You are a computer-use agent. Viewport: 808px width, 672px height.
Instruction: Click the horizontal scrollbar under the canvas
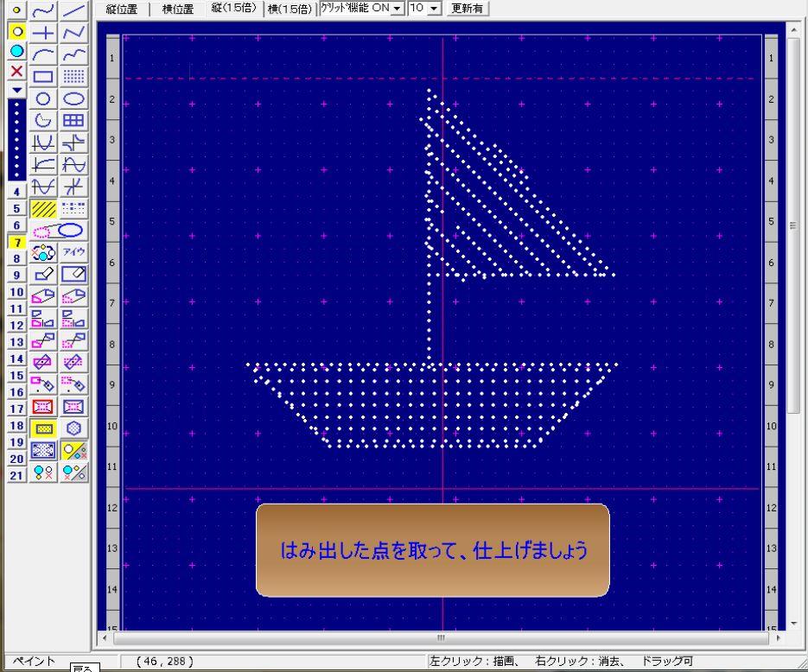click(441, 638)
